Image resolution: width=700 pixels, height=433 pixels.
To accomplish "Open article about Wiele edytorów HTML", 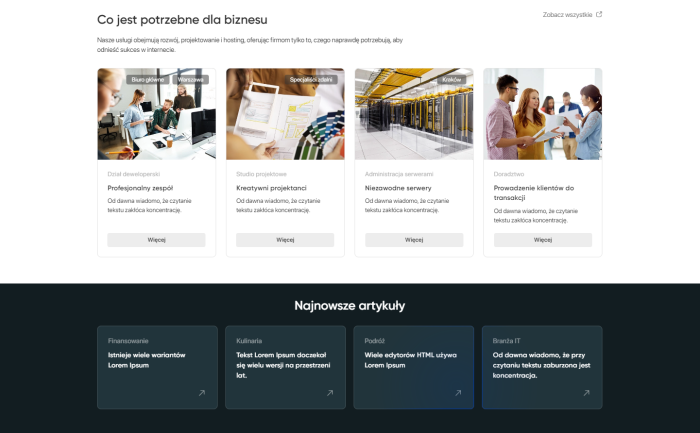I will click(410, 360).
